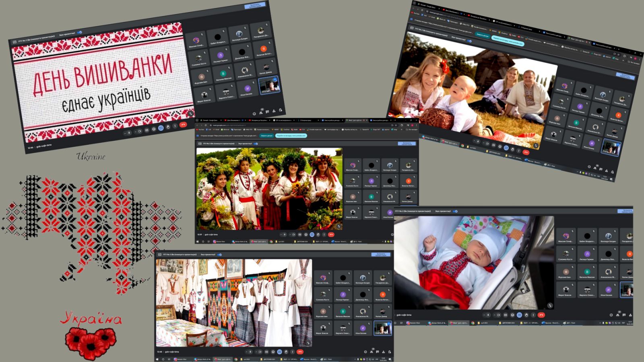This screenshot has width=644, height=362.
Task: Open chat in the sleeping-baby Meet window
Action: (x=625, y=315)
